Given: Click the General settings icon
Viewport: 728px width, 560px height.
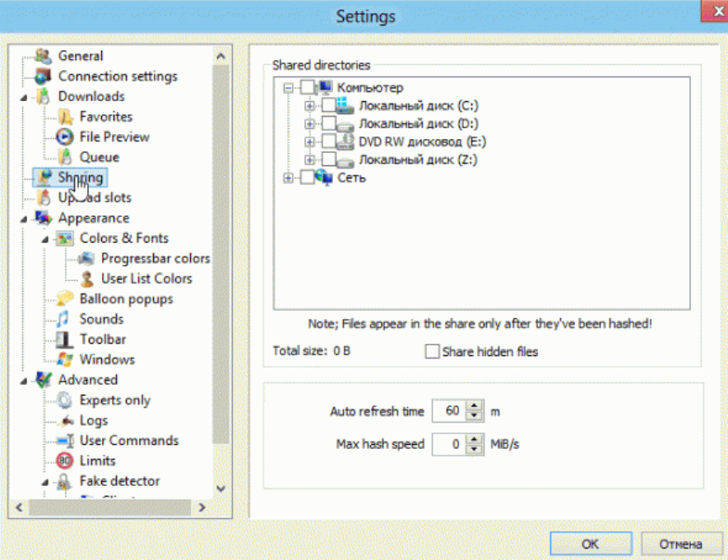Looking at the screenshot, I should 44,56.
